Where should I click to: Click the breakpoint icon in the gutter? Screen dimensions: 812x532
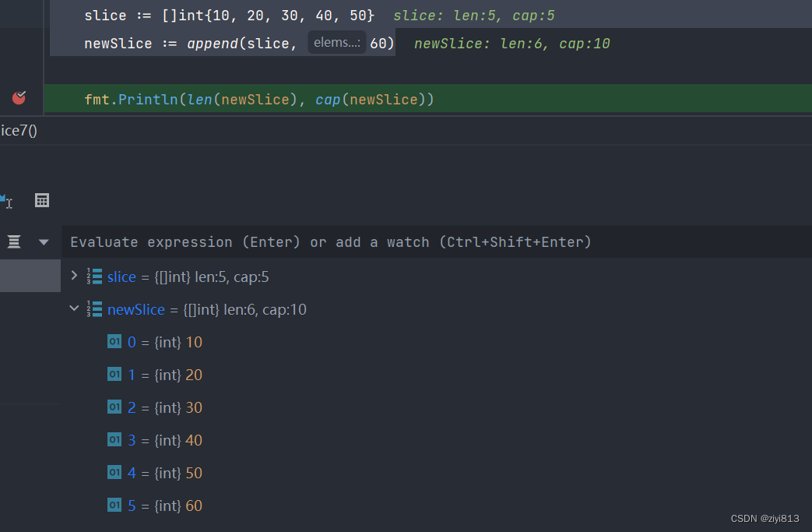coord(19,98)
